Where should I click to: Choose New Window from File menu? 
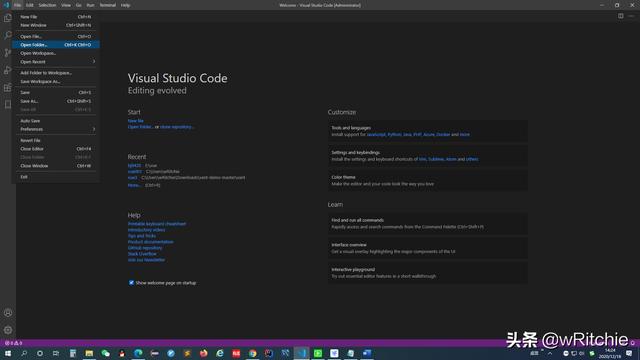point(56,25)
